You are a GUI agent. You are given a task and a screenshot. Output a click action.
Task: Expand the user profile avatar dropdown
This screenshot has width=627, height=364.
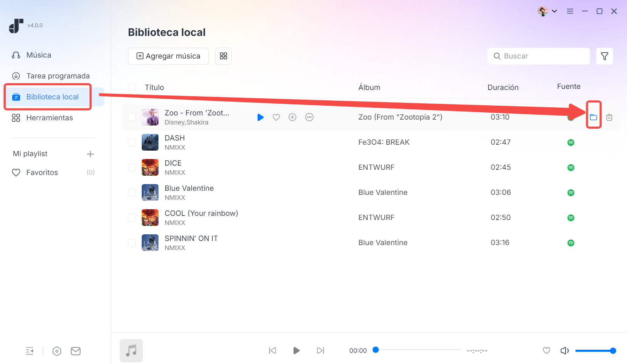point(547,11)
